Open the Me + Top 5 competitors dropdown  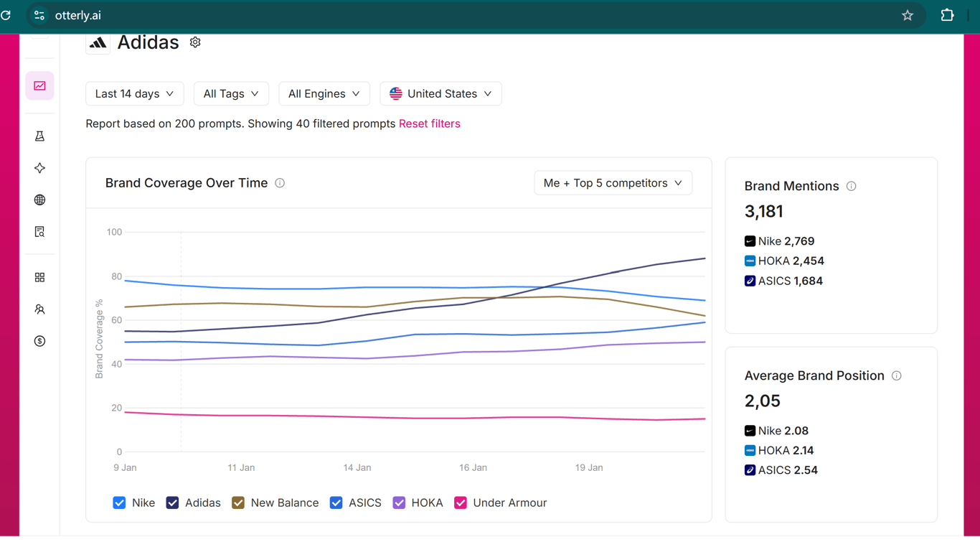click(x=613, y=183)
